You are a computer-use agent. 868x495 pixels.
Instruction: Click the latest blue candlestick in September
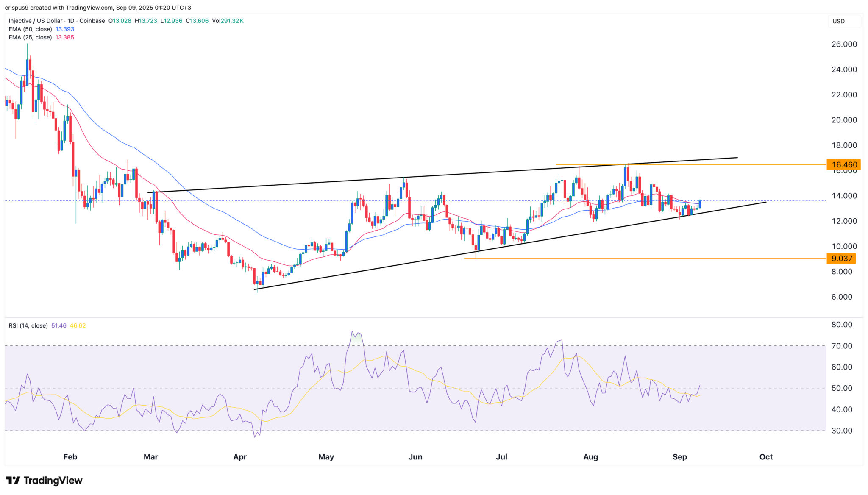click(x=700, y=204)
